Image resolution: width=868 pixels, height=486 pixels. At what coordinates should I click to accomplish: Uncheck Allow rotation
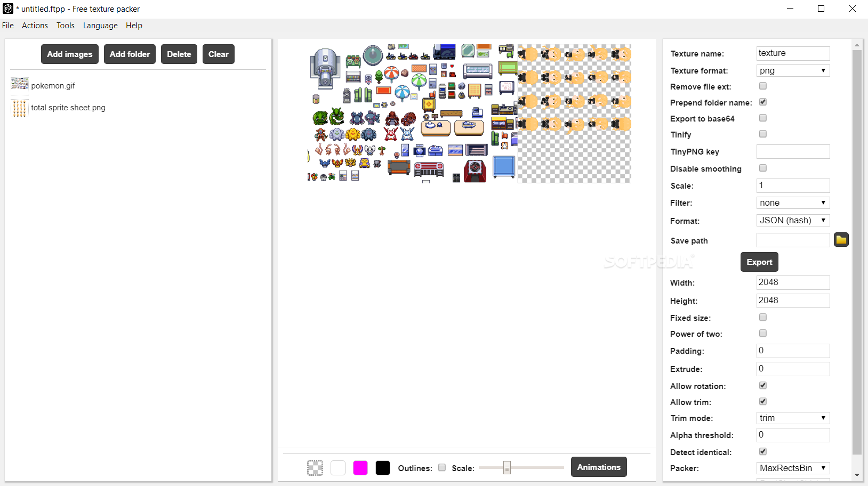click(x=763, y=385)
